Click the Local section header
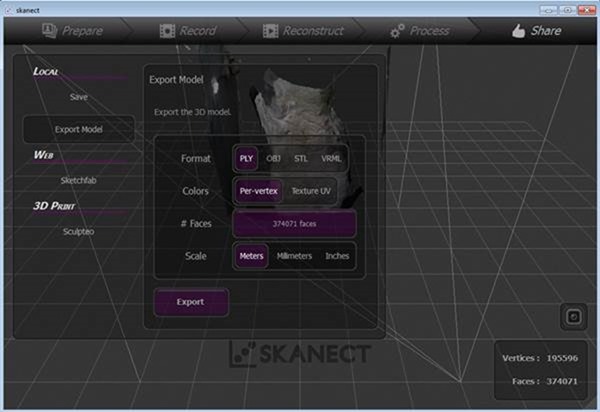600x412 pixels. tap(46, 72)
